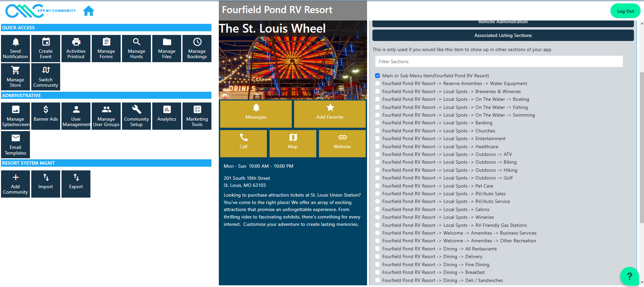
Task: Open Manage Store cart tile
Action: pyautogui.click(x=15, y=77)
